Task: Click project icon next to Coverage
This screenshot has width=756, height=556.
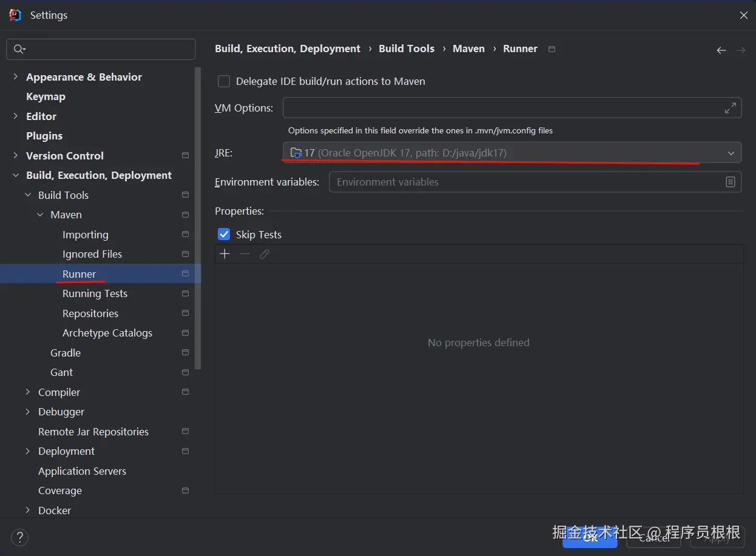Action: [185, 491]
